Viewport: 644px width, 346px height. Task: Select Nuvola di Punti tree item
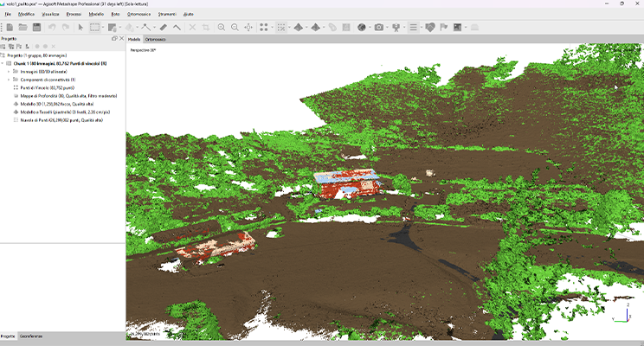(61, 120)
